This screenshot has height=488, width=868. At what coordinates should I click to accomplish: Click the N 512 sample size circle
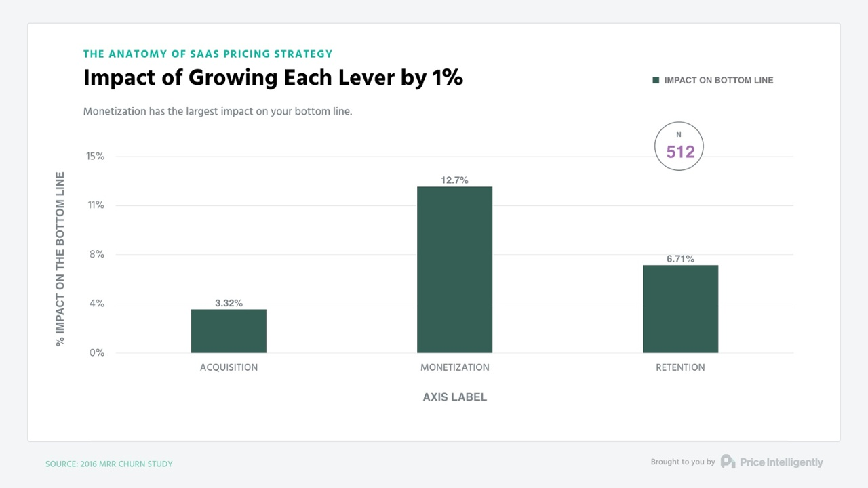click(x=679, y=146)
